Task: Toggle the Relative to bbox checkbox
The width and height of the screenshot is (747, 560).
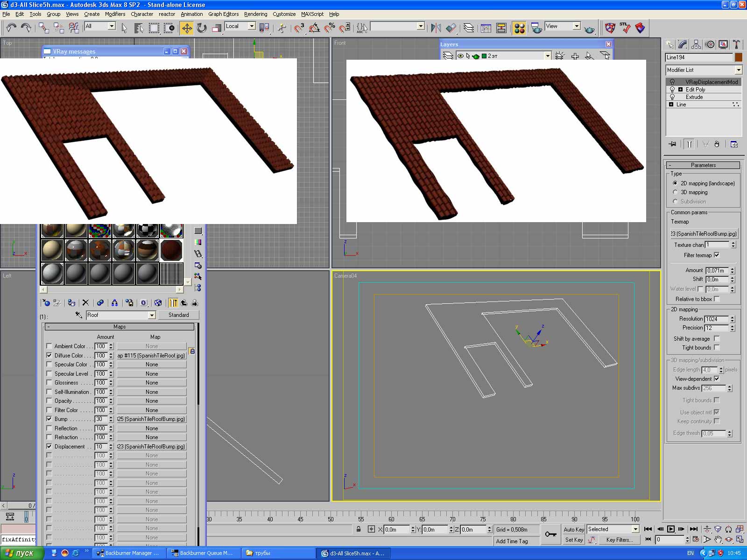Action: point(717,299)
